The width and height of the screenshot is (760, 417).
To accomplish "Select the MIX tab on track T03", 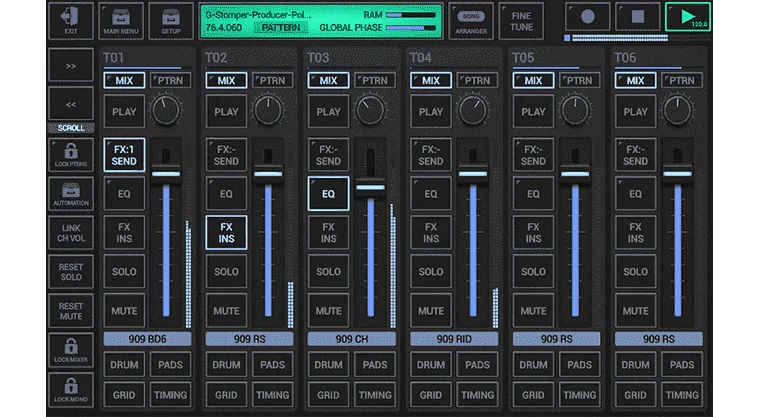I will 328,80.
